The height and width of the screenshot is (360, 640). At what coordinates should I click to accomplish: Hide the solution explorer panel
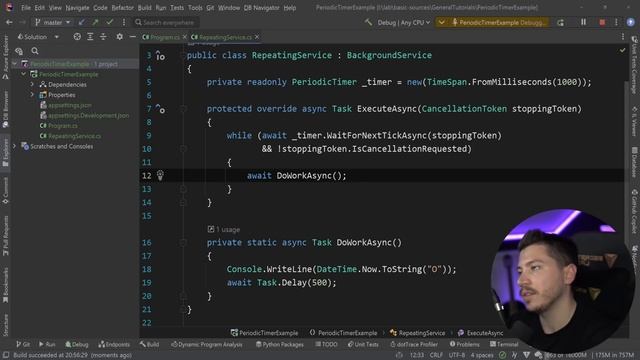click(x=132, y=37)
